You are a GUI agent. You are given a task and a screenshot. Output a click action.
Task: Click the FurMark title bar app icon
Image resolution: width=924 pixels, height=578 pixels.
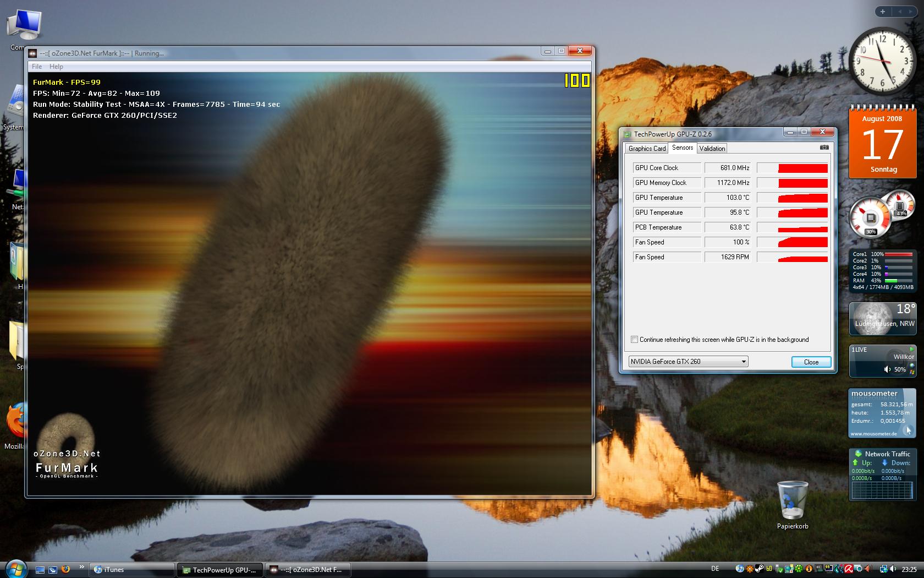pyautogui.click(x=33, y=53)
